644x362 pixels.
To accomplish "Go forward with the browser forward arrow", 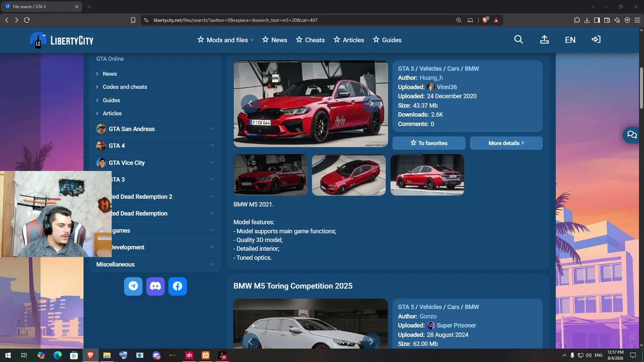I will click(x=17, y=20).
